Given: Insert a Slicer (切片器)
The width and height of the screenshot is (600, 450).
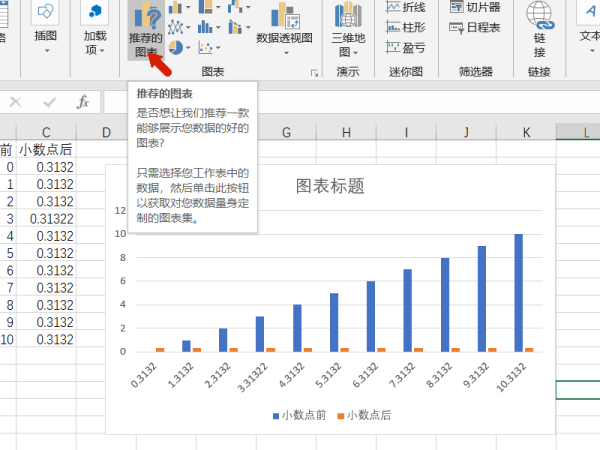Looking at the screenshot, I should click(475, 7).
